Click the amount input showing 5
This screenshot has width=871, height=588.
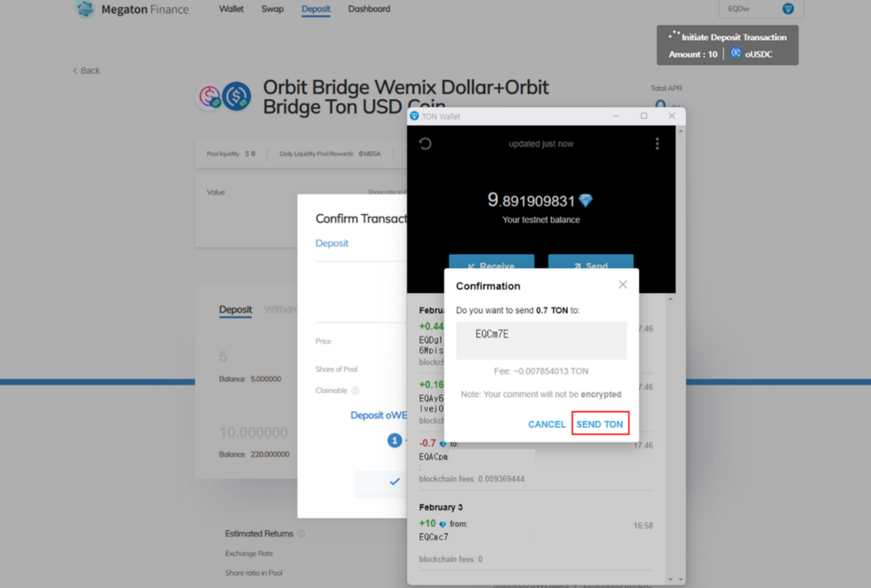point(223,356)
